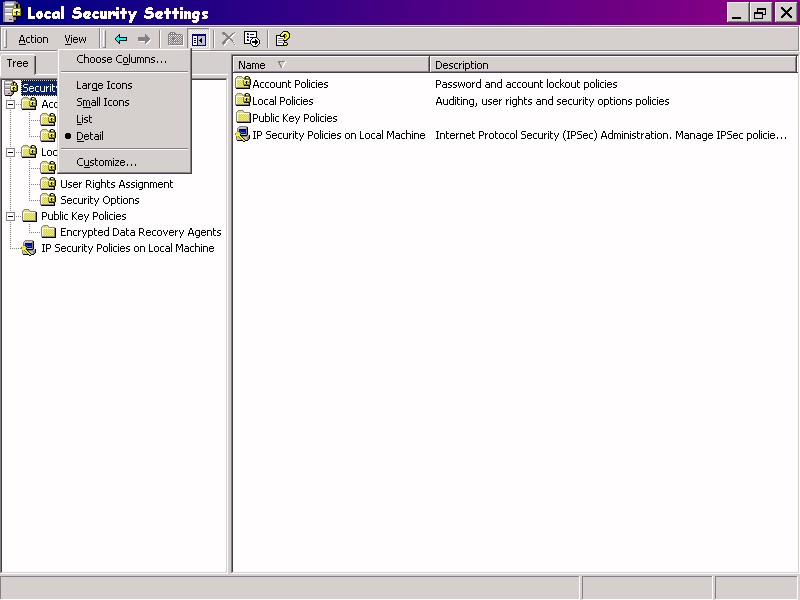
Task: Select Choose Columns... menu entry
Action: [x=121, y=59]
